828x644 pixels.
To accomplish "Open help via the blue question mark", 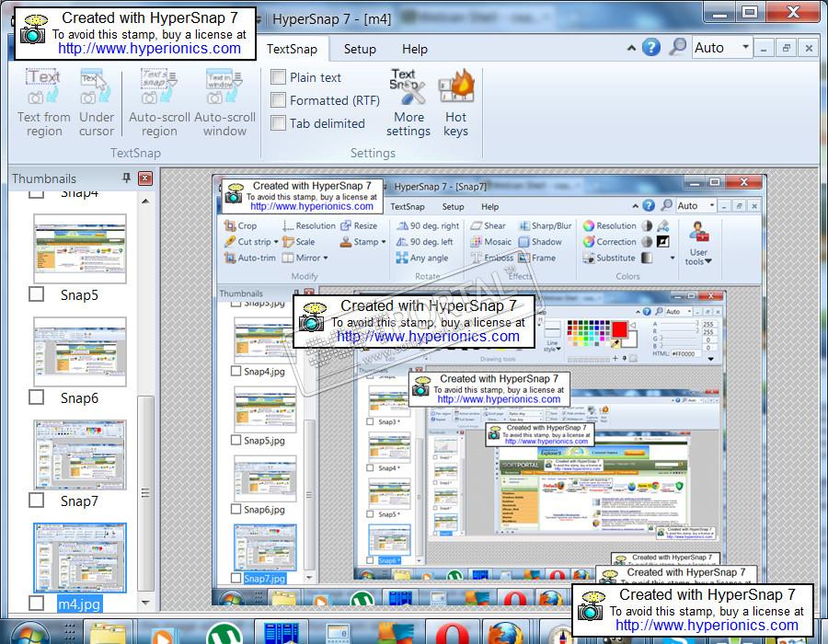I will [651, 48].
